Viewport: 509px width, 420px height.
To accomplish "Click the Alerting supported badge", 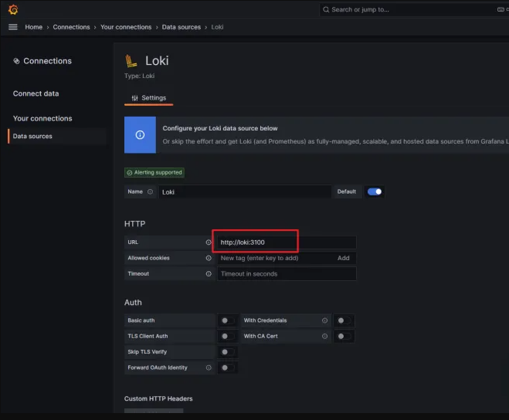I will pyautogui.click(x=154, y=172).
